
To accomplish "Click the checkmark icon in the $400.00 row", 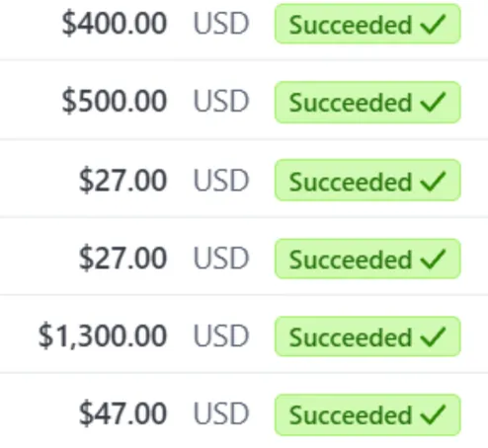I will point(433,24).
